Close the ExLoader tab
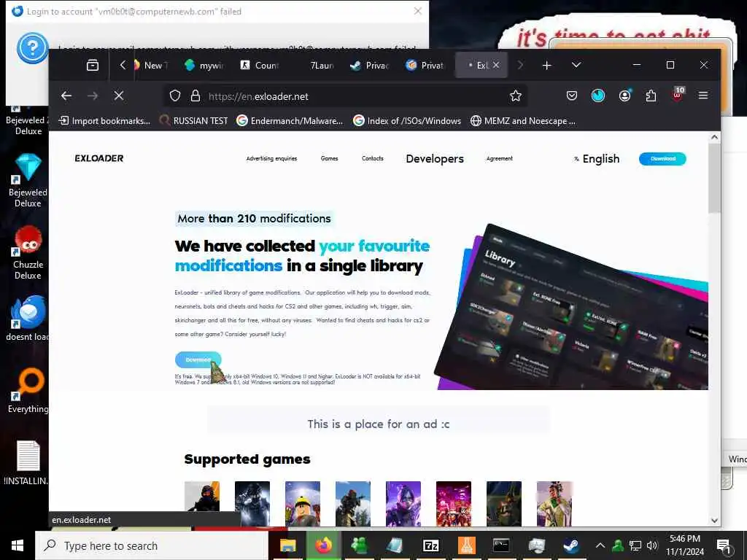 point(496,65)
